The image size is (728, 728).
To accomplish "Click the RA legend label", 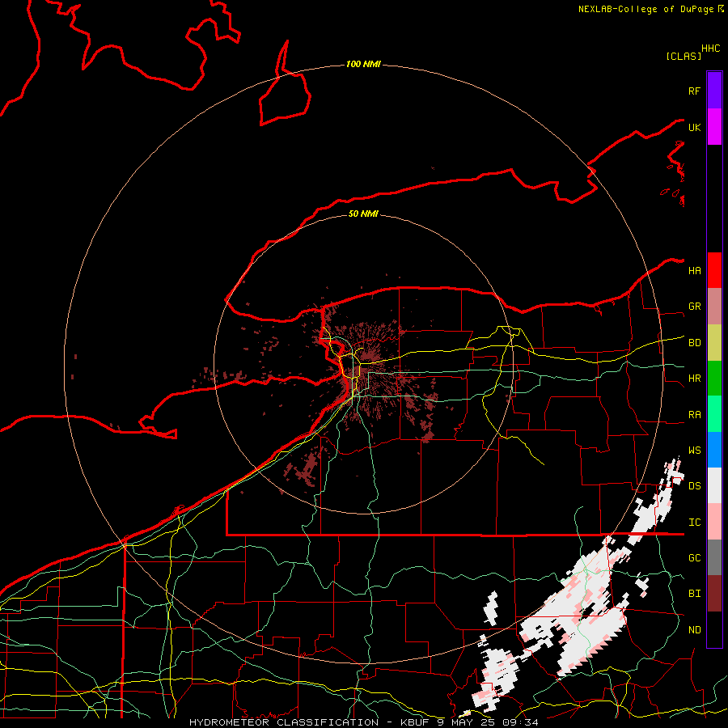I will (x=694, y=415).
